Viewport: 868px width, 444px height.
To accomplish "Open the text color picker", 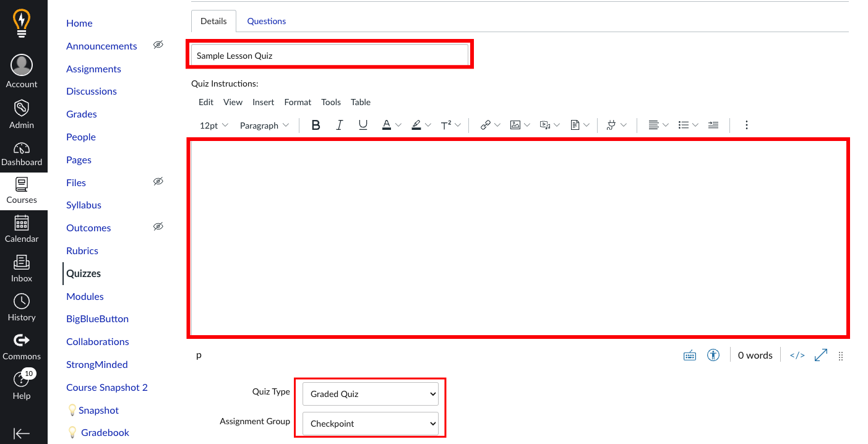I will pos(387,125).
